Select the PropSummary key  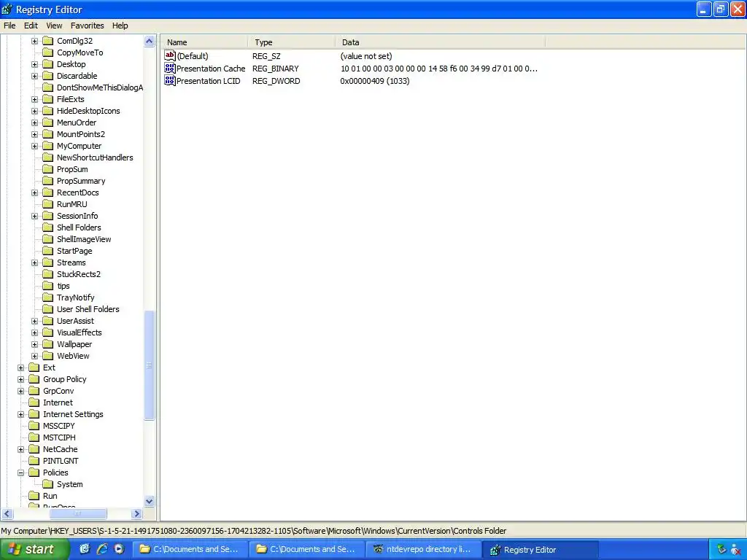point(81,181)
